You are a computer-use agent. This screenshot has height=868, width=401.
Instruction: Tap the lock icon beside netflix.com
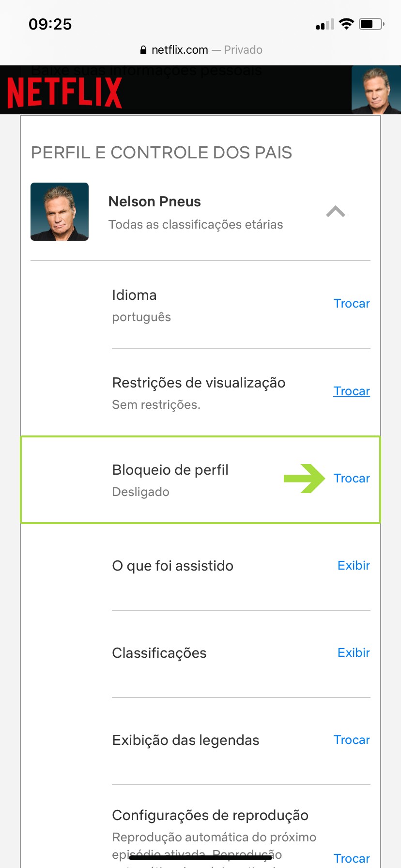(143, 50)
